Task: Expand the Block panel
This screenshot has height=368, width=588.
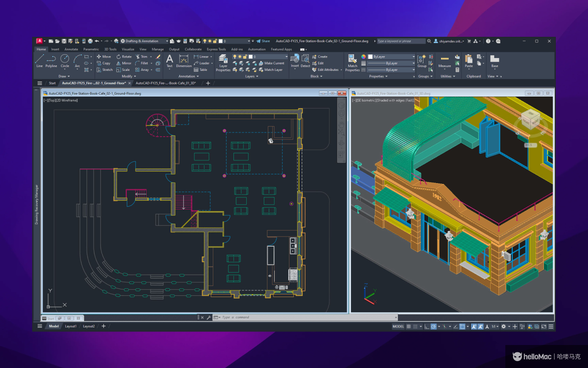Action: 316,76
